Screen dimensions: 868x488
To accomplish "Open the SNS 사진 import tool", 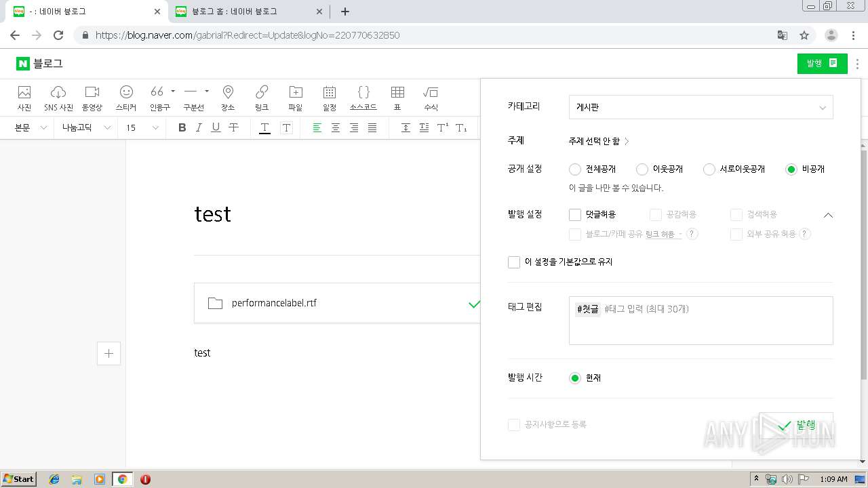I will (x=58, y=98).
